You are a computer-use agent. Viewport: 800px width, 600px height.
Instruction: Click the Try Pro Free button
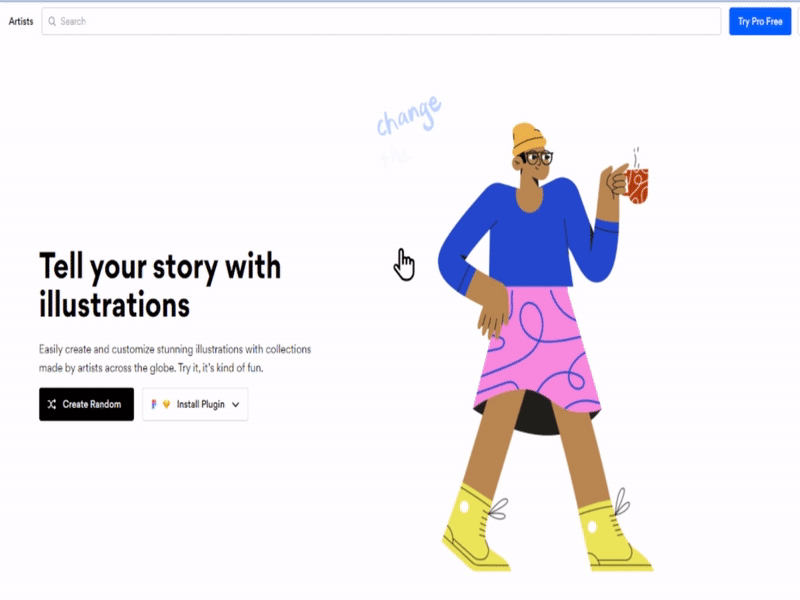[760, 21]
